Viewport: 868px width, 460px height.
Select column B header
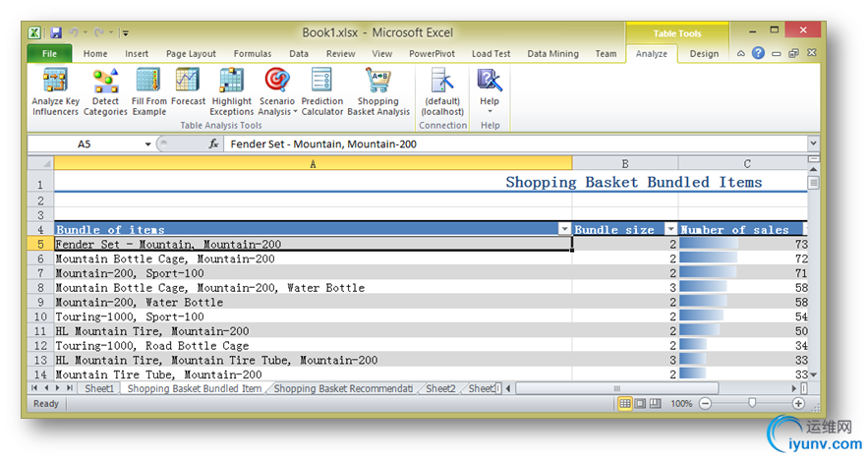tap(625, 164)
